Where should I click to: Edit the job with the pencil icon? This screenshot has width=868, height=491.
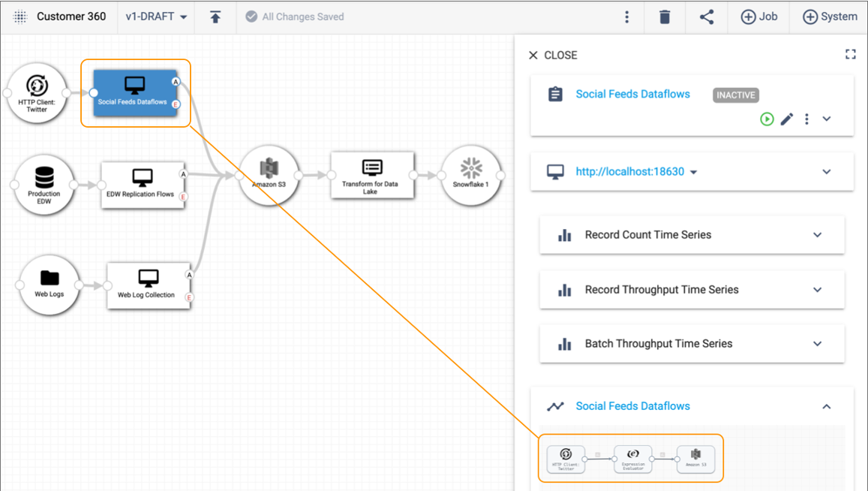point(787,119)
